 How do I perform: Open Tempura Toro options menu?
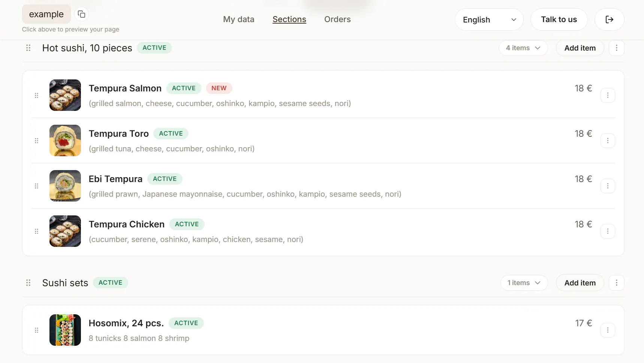click(608, 141)
